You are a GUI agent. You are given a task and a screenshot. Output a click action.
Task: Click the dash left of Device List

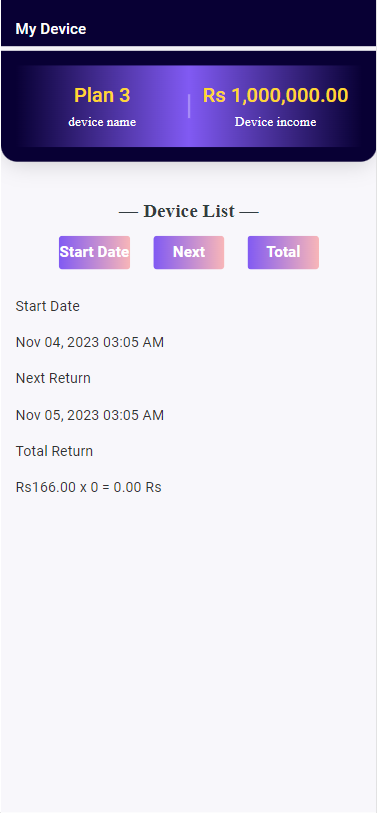click(129, 212)
